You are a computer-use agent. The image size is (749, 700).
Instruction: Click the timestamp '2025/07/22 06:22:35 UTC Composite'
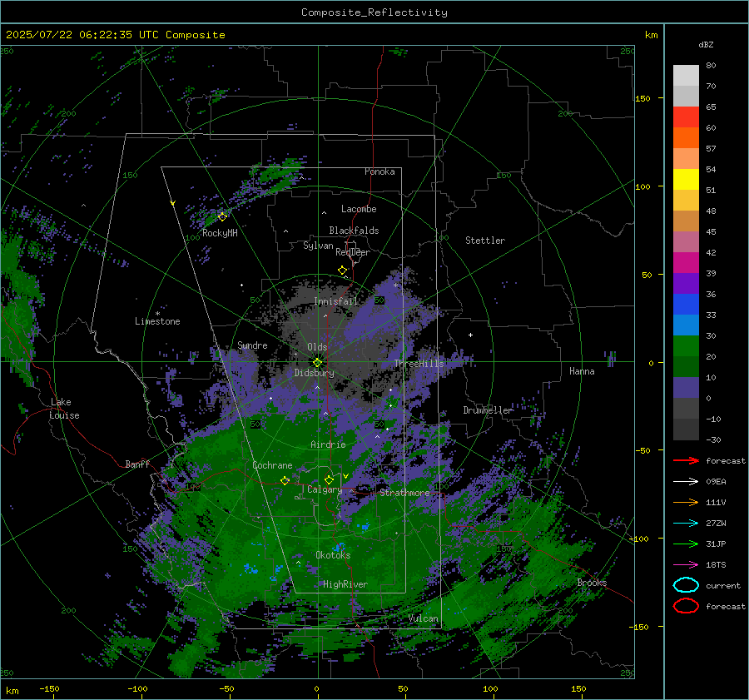[115, 35]
